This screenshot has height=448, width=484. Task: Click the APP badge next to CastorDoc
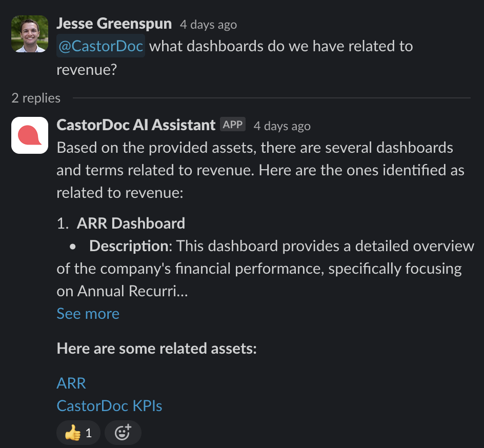coord(233,125)
